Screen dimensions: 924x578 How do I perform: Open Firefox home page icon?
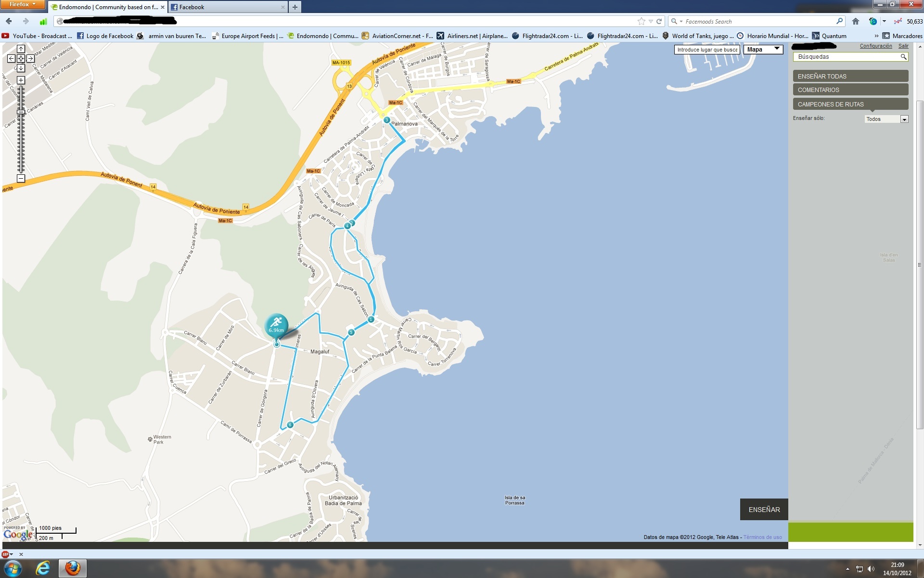point(855,21)
